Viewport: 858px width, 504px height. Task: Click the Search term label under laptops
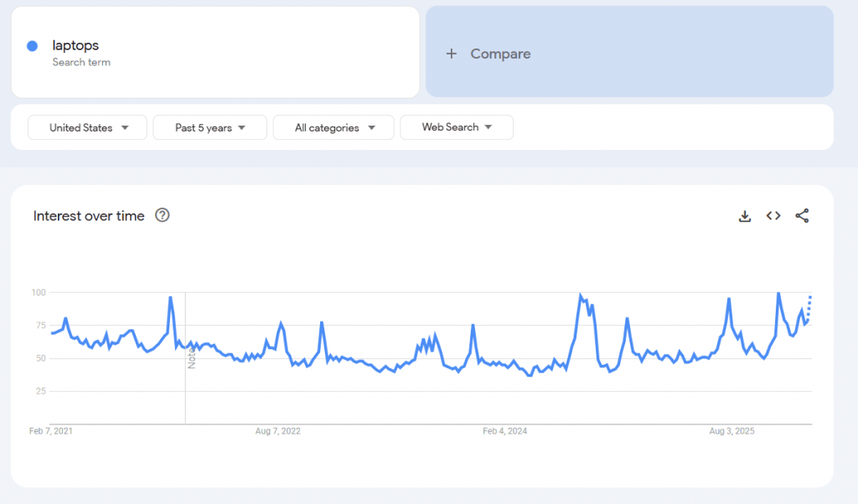pyautogui.click(x=81, y=61)
